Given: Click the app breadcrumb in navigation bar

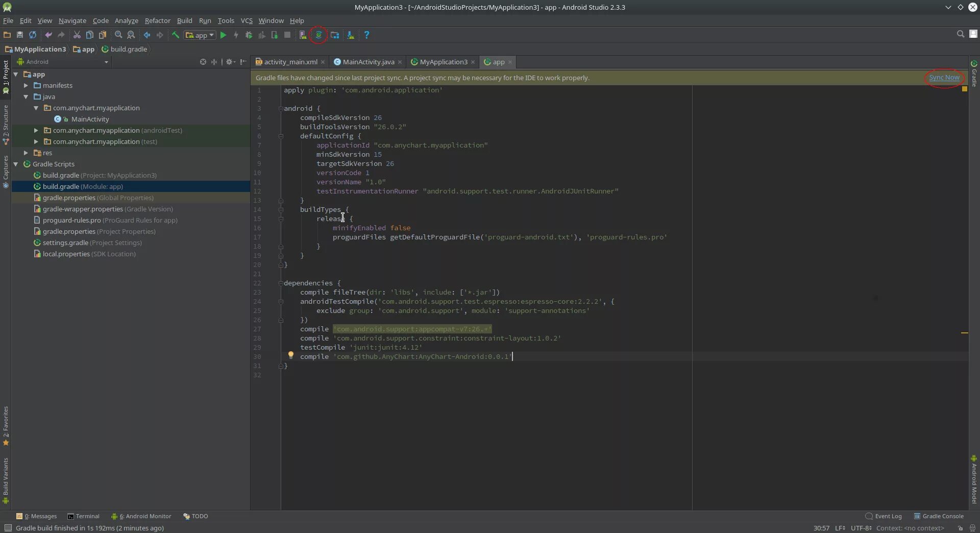Looking at the screenshot, I should (84, 49).
